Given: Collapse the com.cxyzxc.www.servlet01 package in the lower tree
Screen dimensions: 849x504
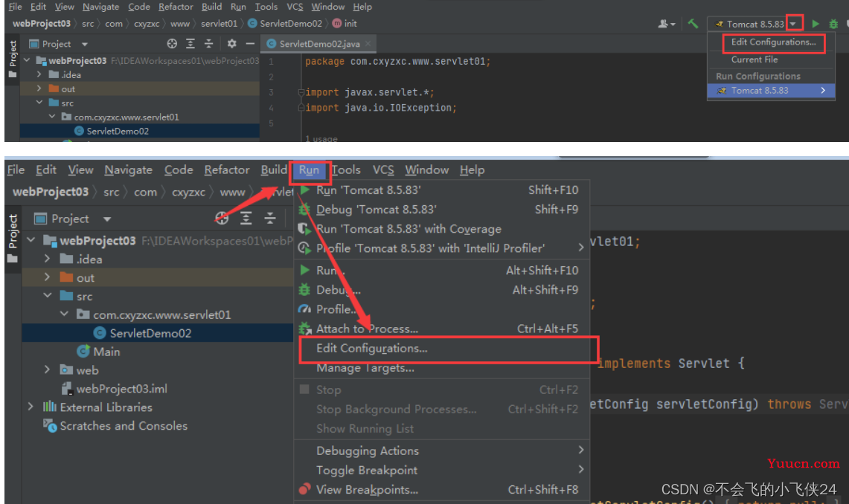Looking at the screenshot, I should [65, 314].
